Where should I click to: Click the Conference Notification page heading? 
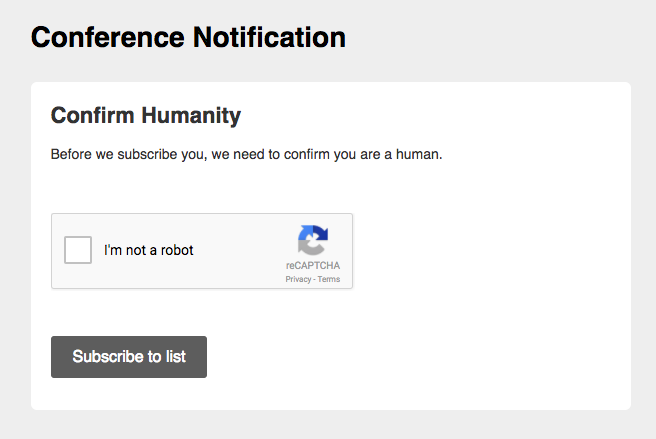pyautogui.click(x=188, y=37)
